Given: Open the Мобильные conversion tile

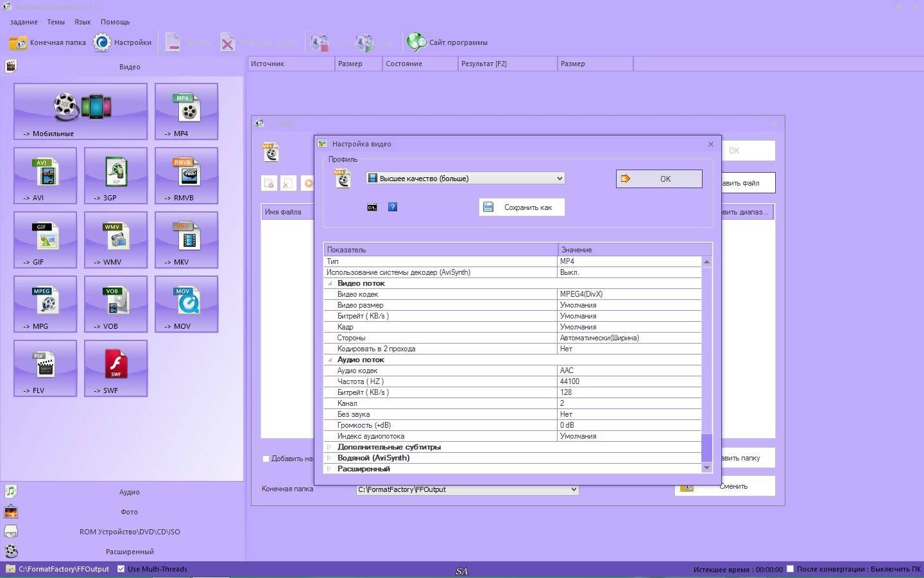Looking at the screenshot, I should click(x=80, y=111).
